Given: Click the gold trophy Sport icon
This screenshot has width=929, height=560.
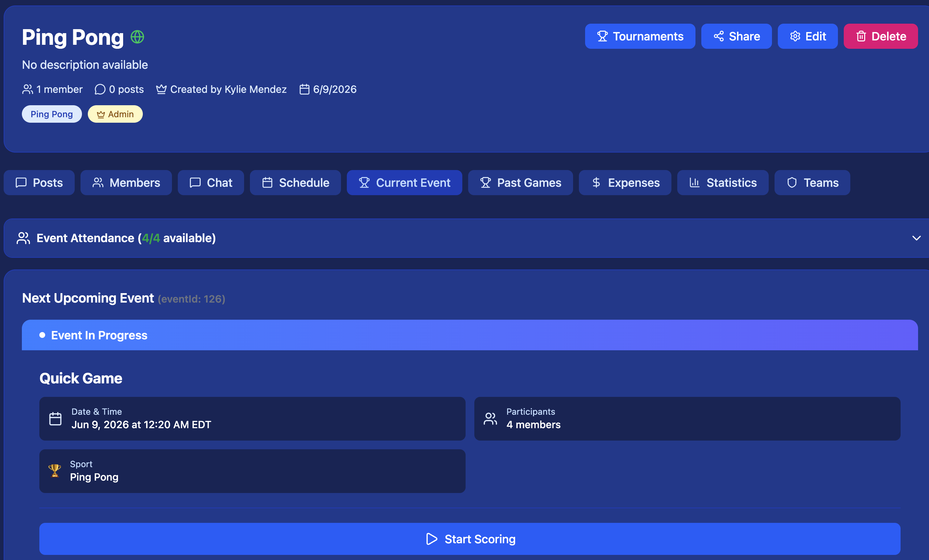Looking at the screenshot, I should coord(55,471).
